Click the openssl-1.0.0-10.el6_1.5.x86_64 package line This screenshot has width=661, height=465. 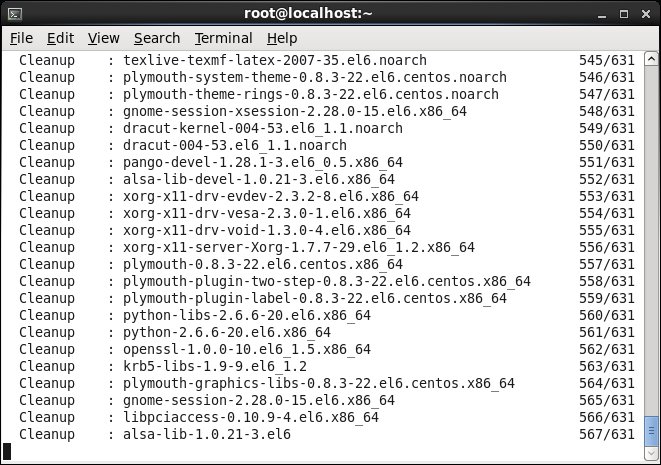coord(246,349)
